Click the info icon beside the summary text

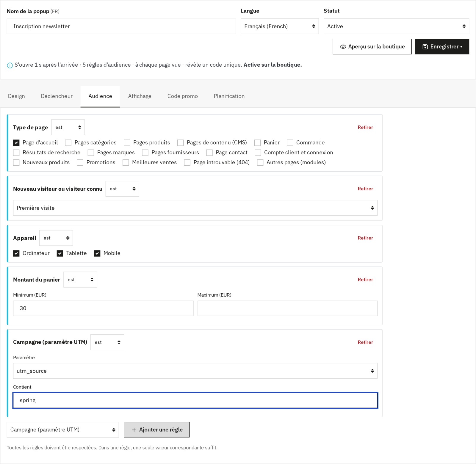[10, 65]
